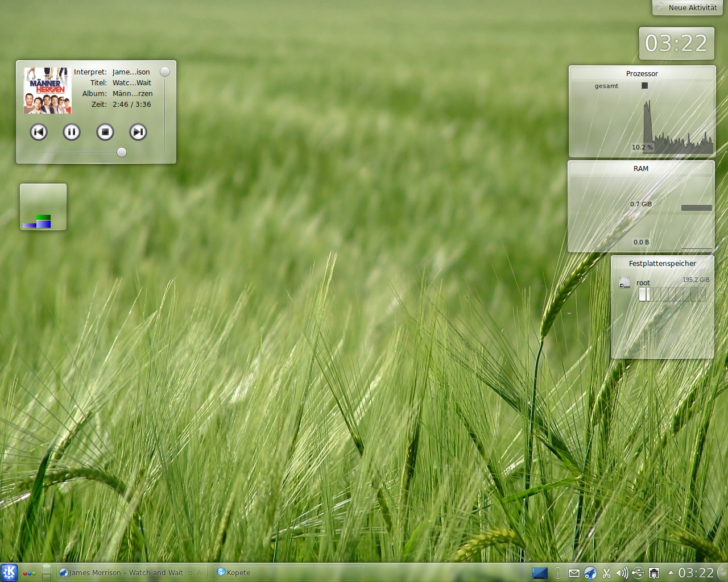Open the Klipper scissors clipboard icon

click(x=606, y=573)
